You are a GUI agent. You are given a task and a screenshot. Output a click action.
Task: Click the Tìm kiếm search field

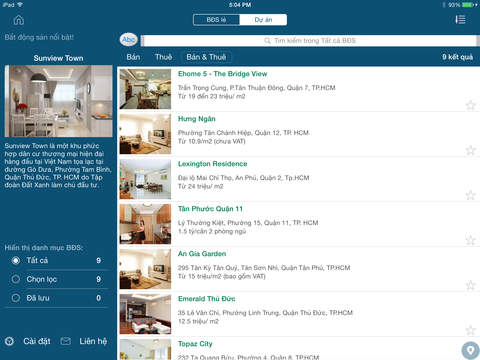click(310, 41)
